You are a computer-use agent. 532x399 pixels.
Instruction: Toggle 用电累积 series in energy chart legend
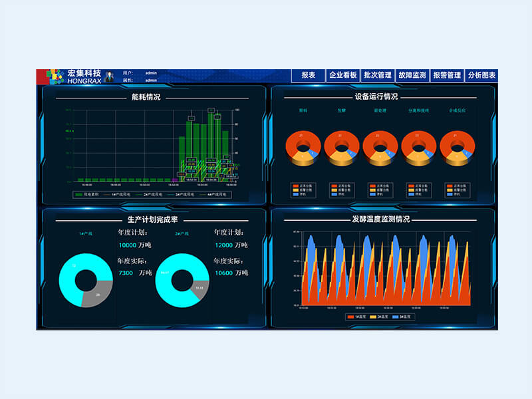click(84, 195)
